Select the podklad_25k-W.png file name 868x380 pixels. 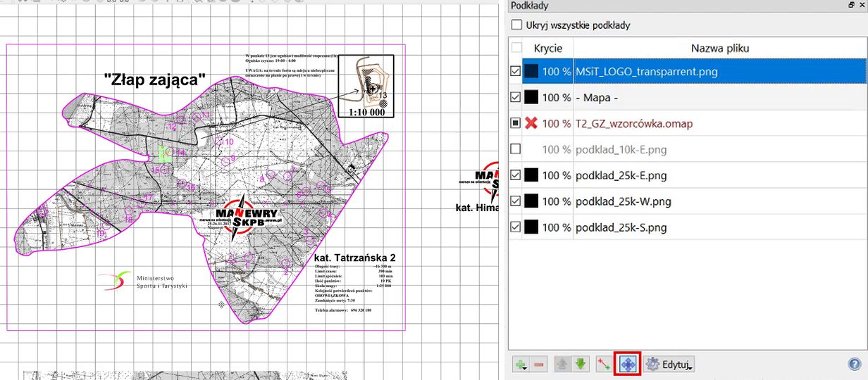pos(623,201)
